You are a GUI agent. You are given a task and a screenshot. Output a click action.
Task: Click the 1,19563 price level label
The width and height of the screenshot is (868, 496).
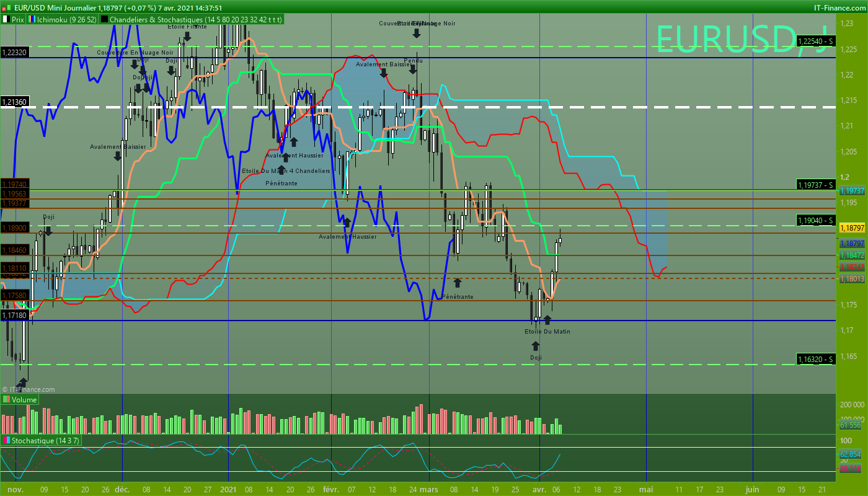tap(15, 193)
